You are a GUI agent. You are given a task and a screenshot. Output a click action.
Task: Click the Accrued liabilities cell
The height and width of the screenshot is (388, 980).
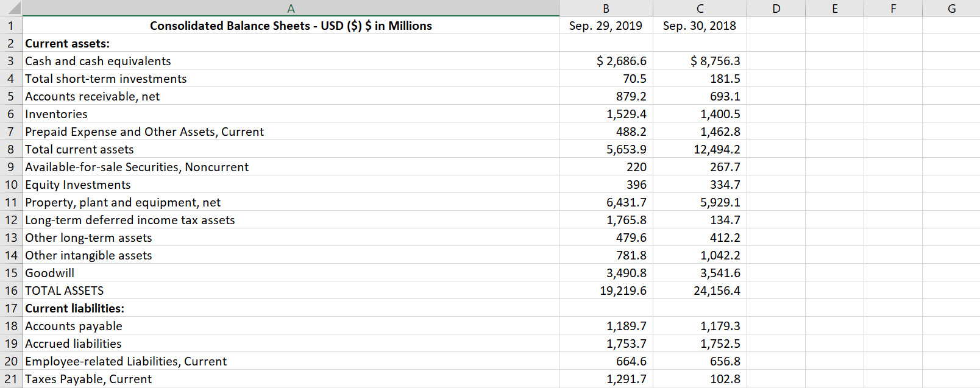pos(291,344)
